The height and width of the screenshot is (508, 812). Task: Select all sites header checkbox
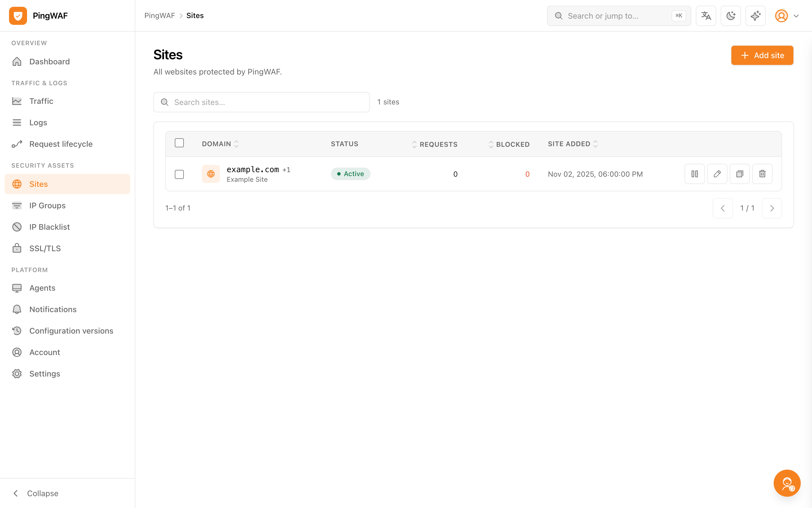click(x=179, y=143)
